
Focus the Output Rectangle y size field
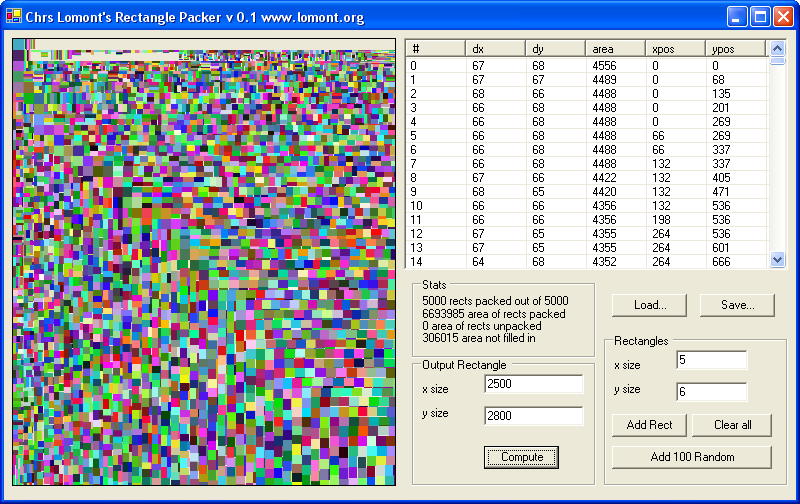pos(532,416)
